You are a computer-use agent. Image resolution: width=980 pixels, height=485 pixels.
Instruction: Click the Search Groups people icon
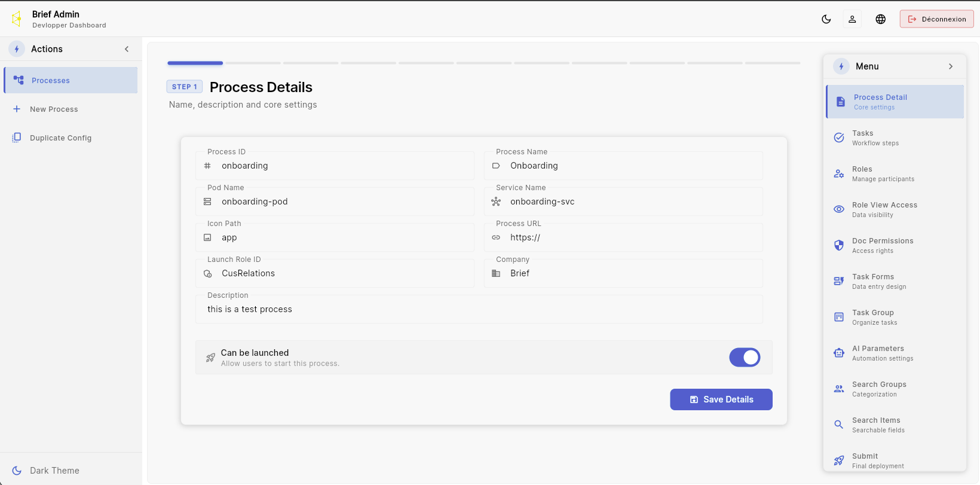(839, 389)
